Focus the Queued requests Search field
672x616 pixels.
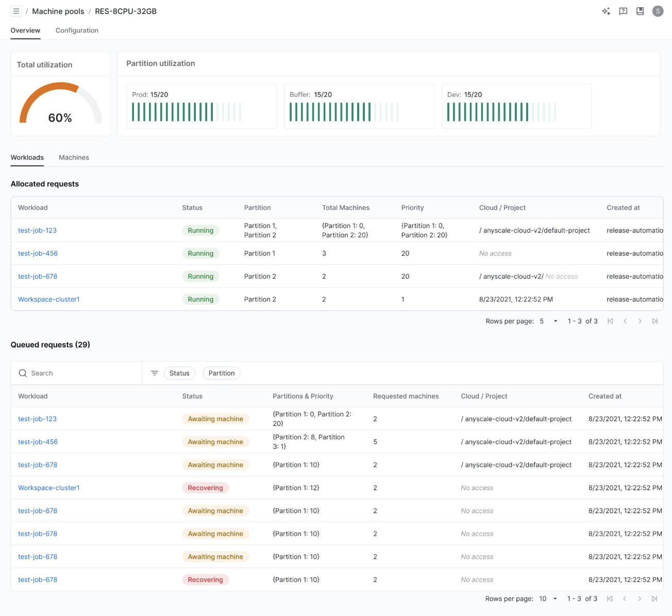76,373
